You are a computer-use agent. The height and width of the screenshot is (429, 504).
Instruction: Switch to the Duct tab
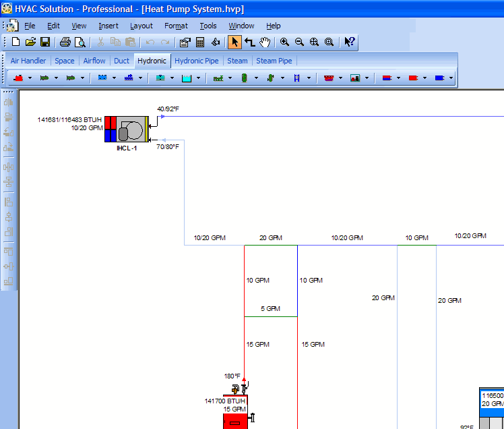(121, 61)
